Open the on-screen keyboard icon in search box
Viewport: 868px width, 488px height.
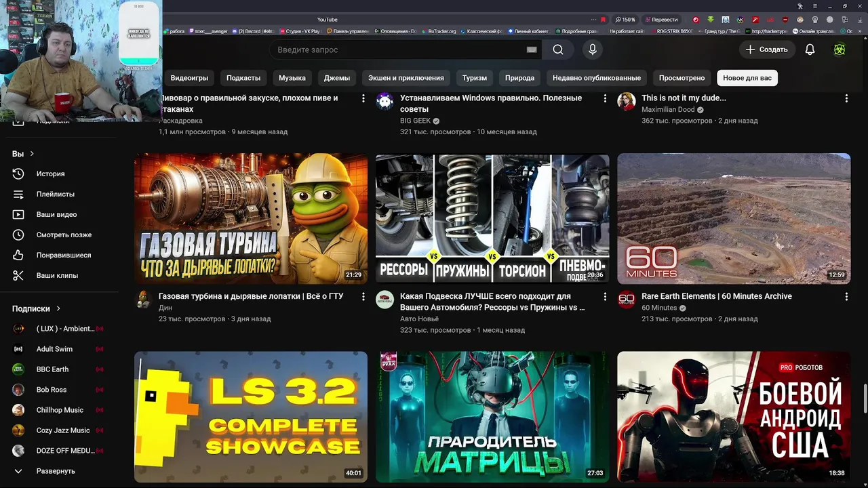click(x=532, y=49)
